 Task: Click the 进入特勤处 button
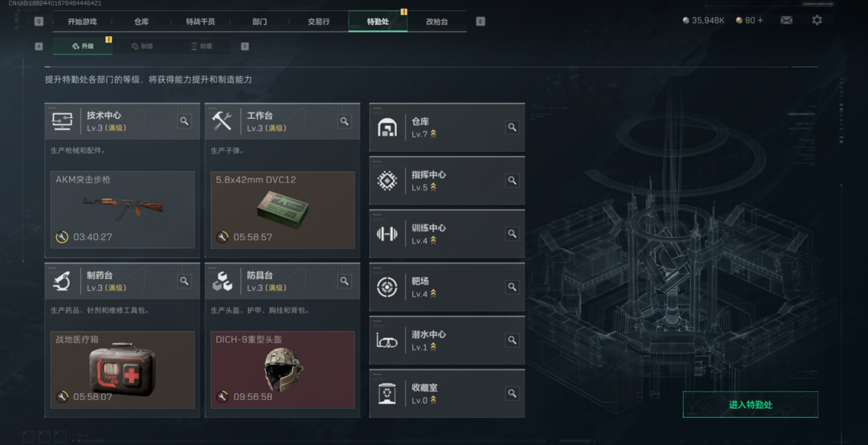pyautogui.click(x=750, y=405)
